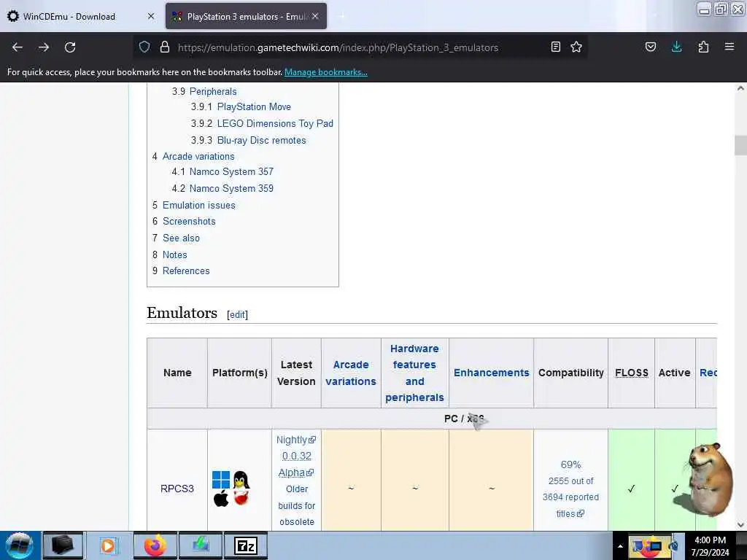
Task: Select the Active column header
Action: [675, 373]
